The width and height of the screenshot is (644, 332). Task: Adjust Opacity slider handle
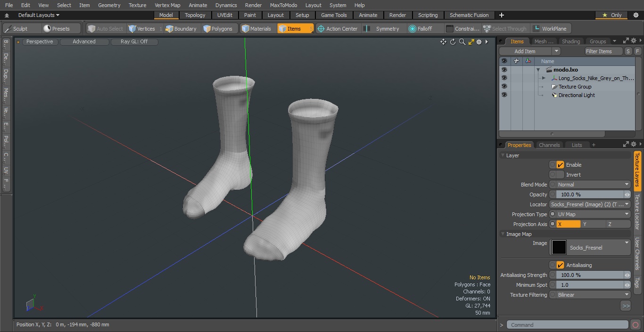[627, 194]
